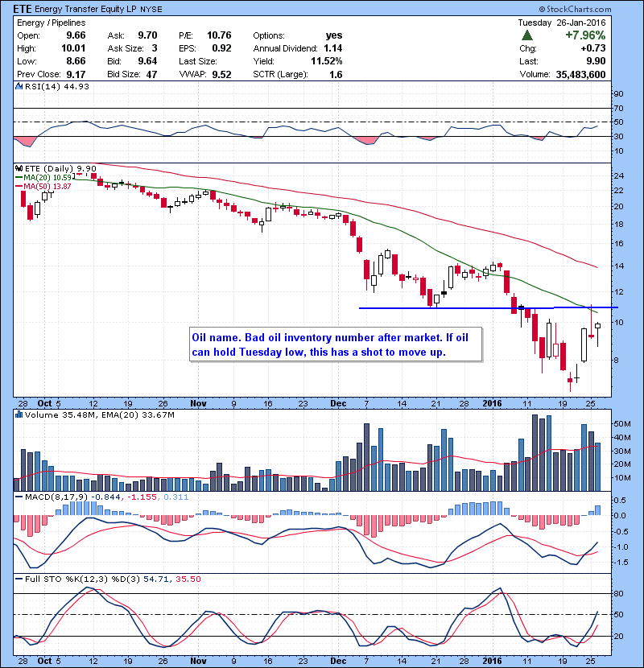Screen dimensions: 644x668
Task: Click the EPS value 0.92
Action: pos(221,48)
